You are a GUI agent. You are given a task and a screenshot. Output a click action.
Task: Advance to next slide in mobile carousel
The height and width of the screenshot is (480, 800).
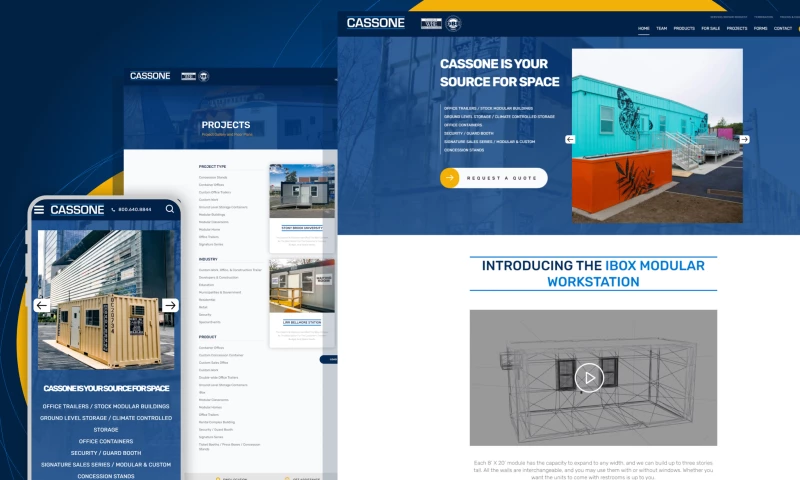point(170,305)
